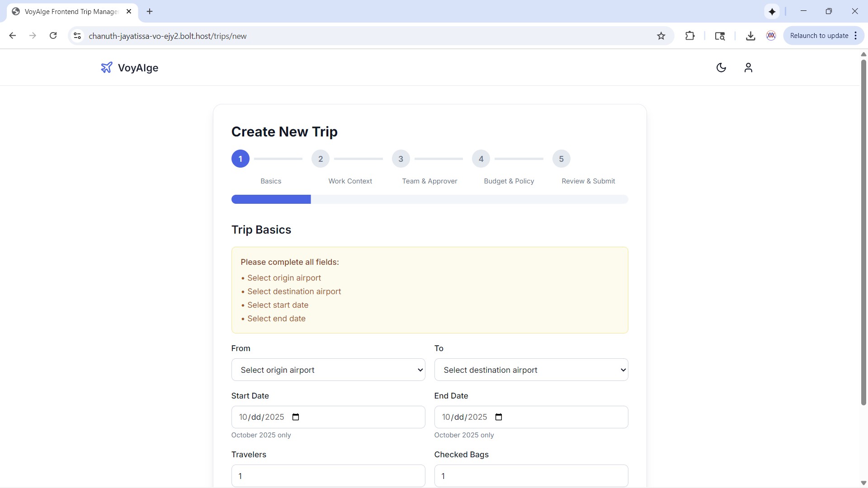Screen dimensions: 868x488
Task: Open browser downloads icon
Action: click(x=750, y=36)
